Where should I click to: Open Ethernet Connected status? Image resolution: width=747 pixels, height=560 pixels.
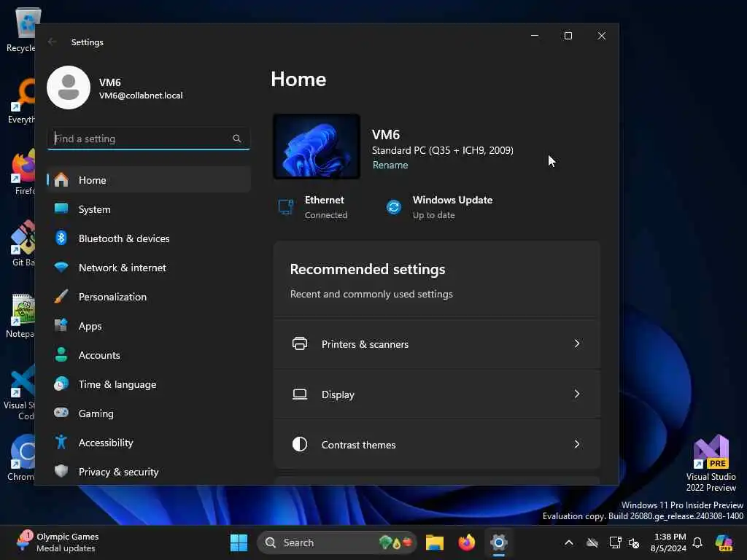pyautogui.click(x=313, y=207)
